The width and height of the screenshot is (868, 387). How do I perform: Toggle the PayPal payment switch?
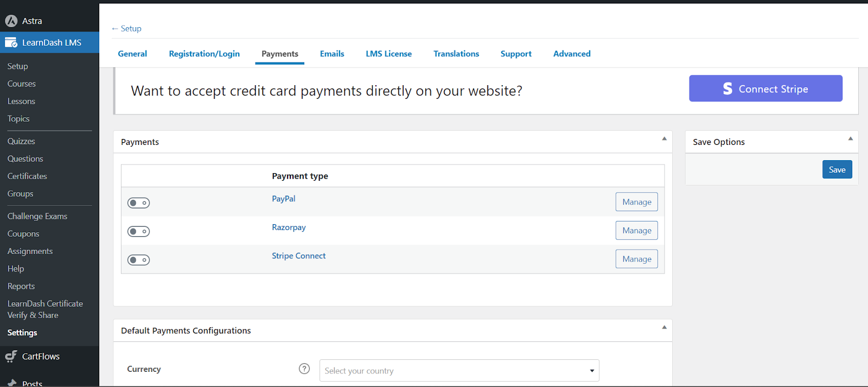[138, 202]
